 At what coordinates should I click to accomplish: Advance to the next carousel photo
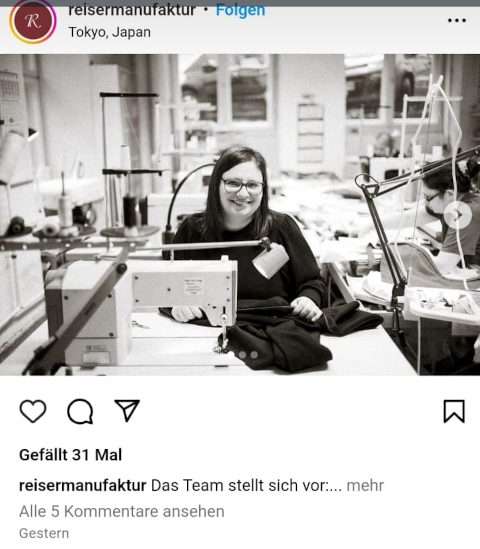click(x=458, y=215)
